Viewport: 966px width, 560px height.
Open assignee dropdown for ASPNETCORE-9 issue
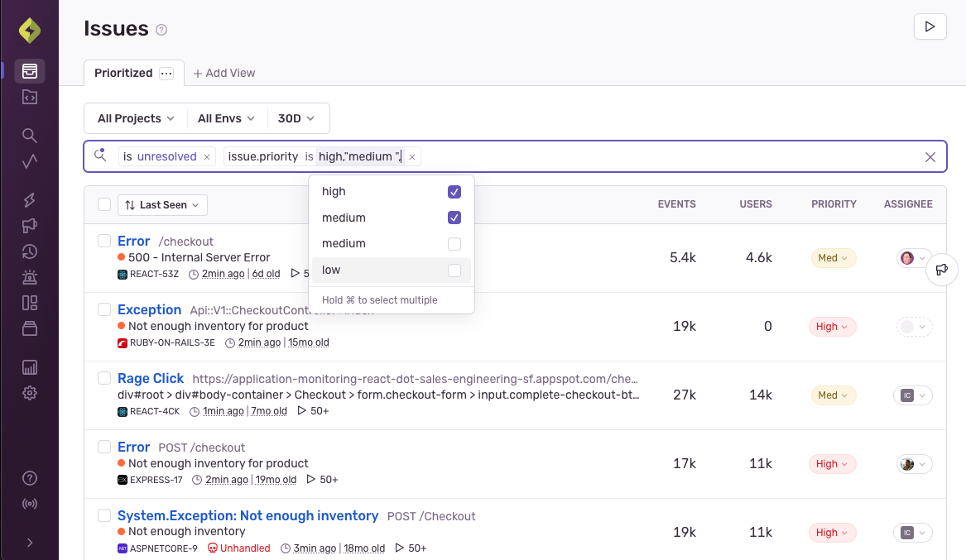tap(913, 533)
